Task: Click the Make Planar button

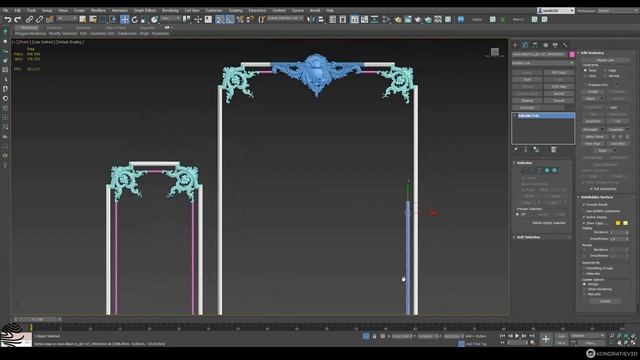Action: [x=594, y=137]
